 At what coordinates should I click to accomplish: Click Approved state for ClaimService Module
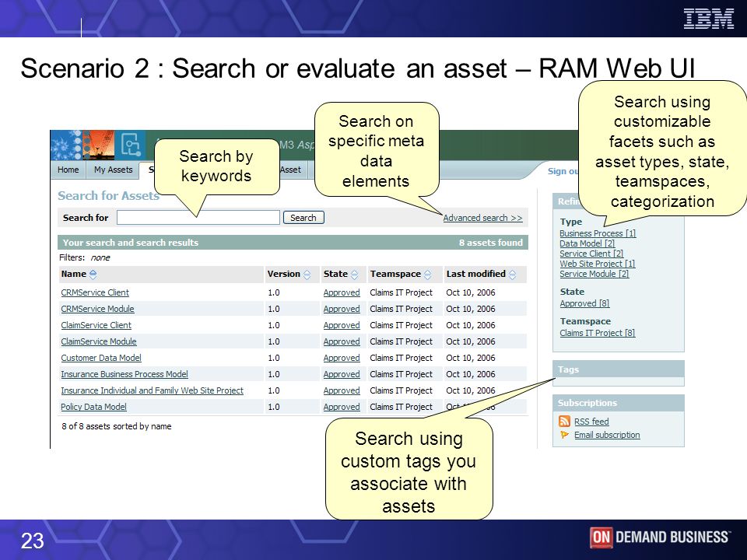click(342, 341)
